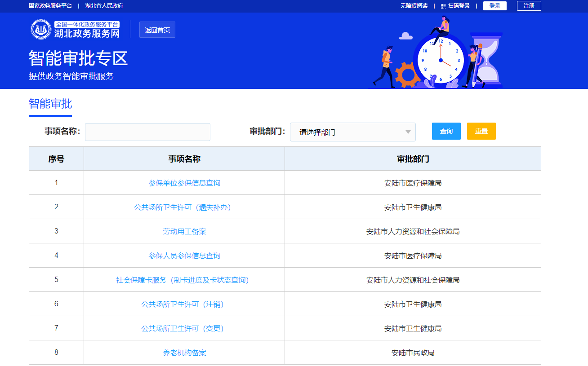Open 国家政务服务平台 link
588x366 pixels.
click(x=50, y=6)
